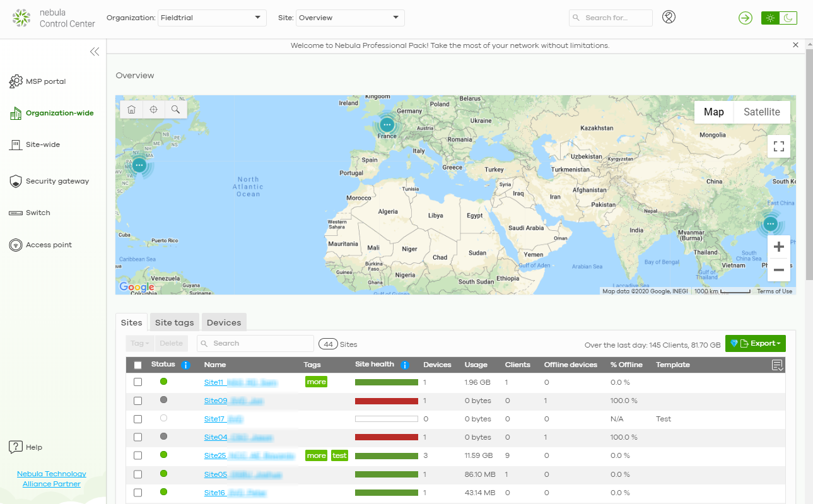Open the Organization dropdown
This screenshot has width=813, height=504.
point(211,18)
